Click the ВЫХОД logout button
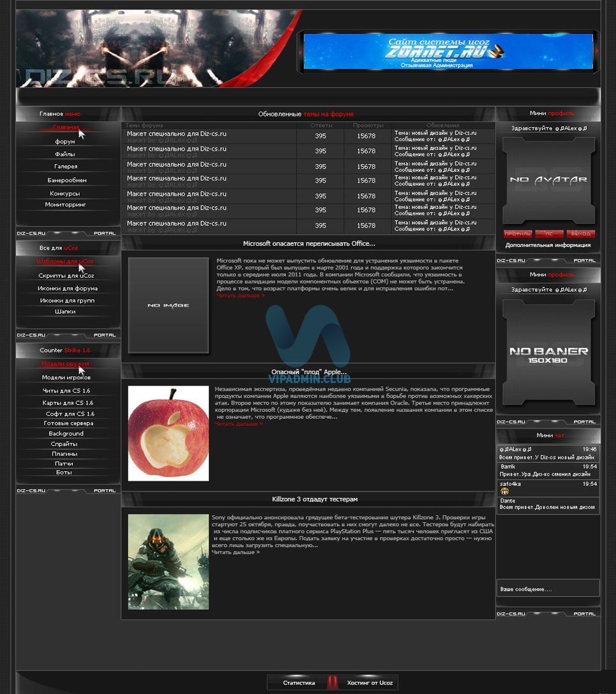This screenshot has height=694, width=616. 581,234
